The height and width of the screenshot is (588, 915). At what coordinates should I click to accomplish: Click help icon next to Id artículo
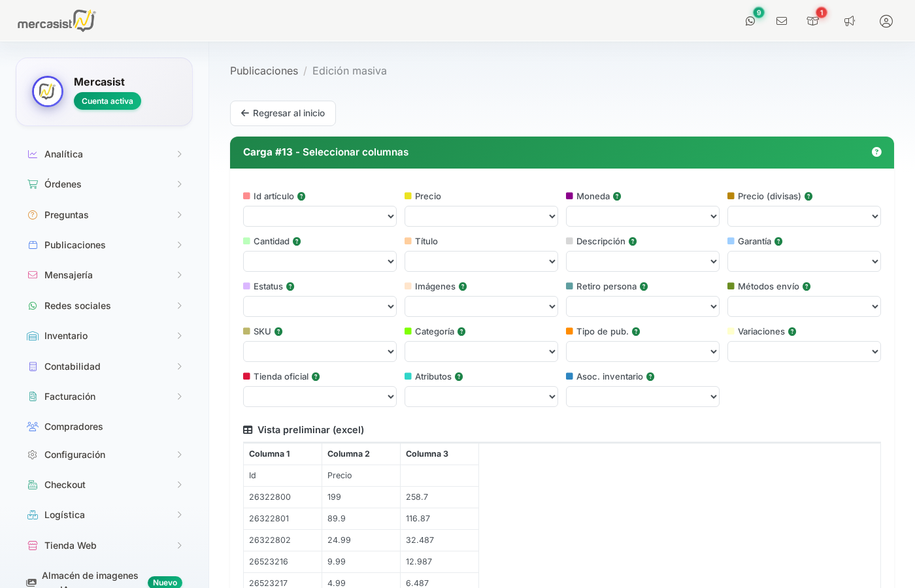click(x=301, y=197)
